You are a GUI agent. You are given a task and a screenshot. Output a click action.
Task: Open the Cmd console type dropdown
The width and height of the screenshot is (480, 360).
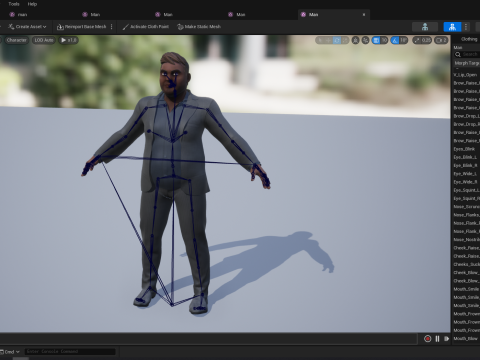10,352
